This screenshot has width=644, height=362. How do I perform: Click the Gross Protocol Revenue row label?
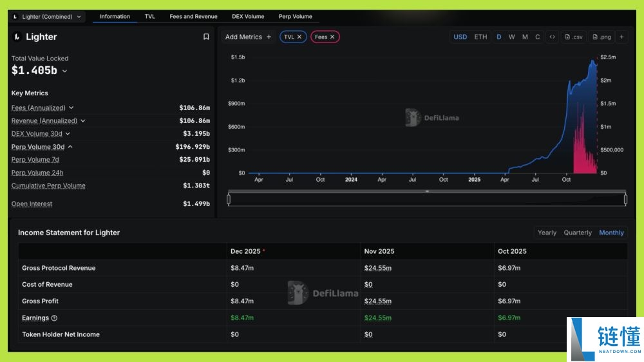(59, 268)
